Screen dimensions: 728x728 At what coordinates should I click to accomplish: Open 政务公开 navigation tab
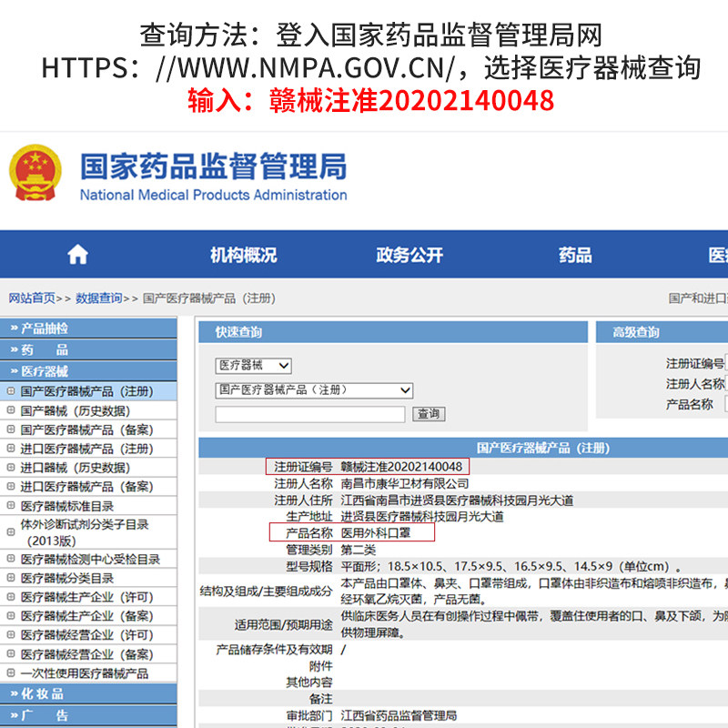409,255
